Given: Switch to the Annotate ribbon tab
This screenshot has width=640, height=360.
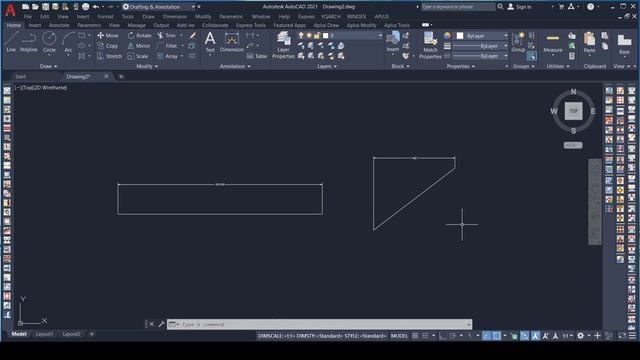Looking at the screenshot, I should point(59,25).
